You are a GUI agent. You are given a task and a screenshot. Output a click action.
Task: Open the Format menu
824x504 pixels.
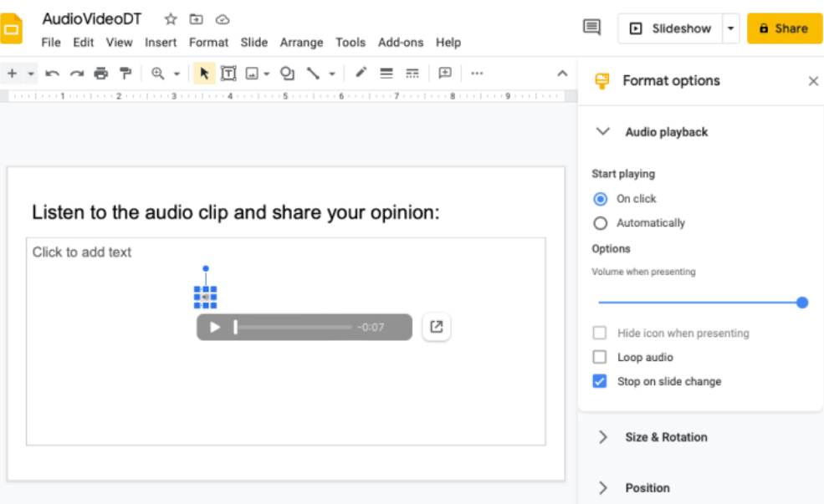point(208,43)
